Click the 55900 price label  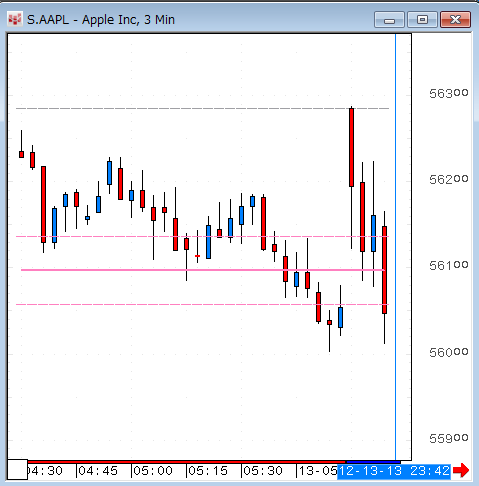coord(449,438)
